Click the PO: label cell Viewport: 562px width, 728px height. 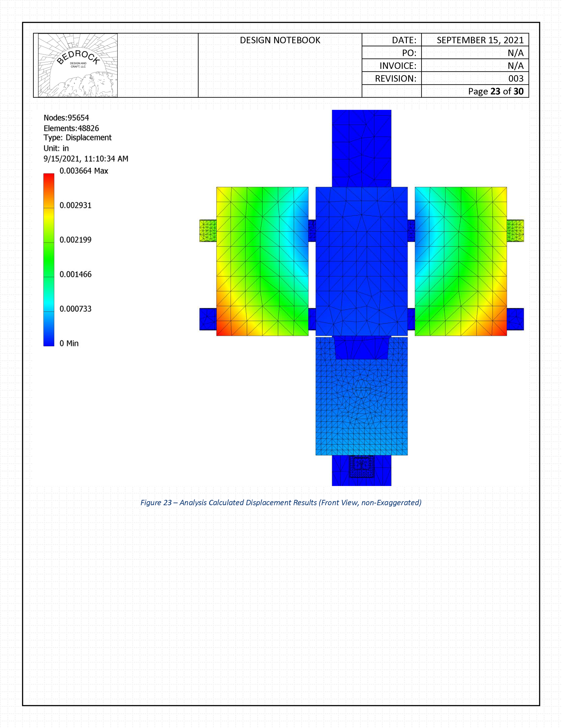[391, 53]
